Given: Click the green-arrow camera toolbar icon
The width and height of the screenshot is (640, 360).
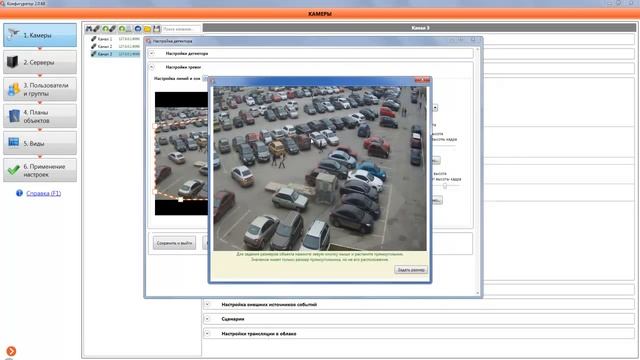Looking at the screenshot, I should (109, 29).
